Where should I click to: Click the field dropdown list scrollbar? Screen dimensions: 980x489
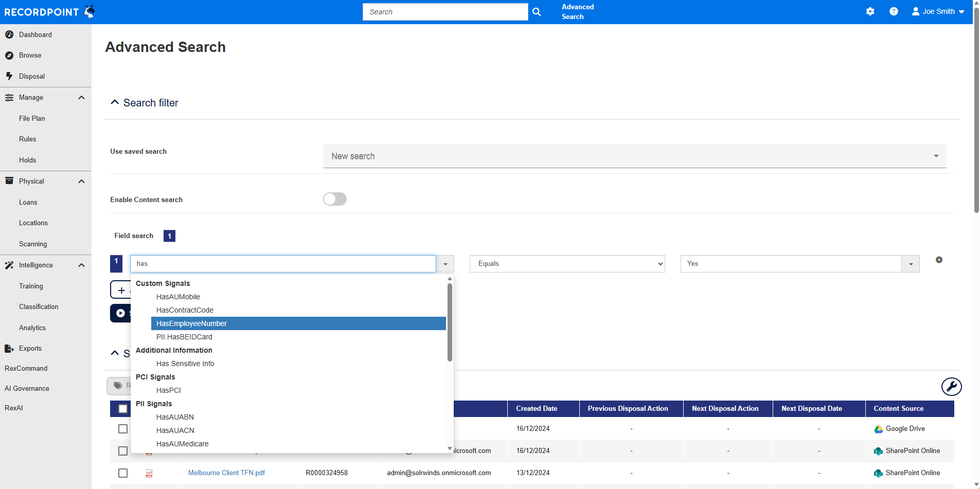coord(450,322)
